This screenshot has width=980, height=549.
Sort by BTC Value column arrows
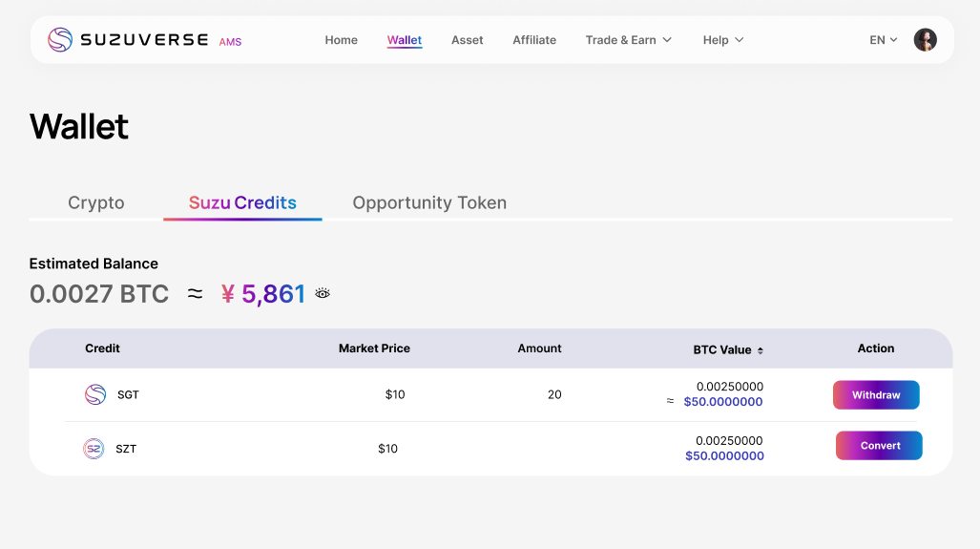point(761,350)
